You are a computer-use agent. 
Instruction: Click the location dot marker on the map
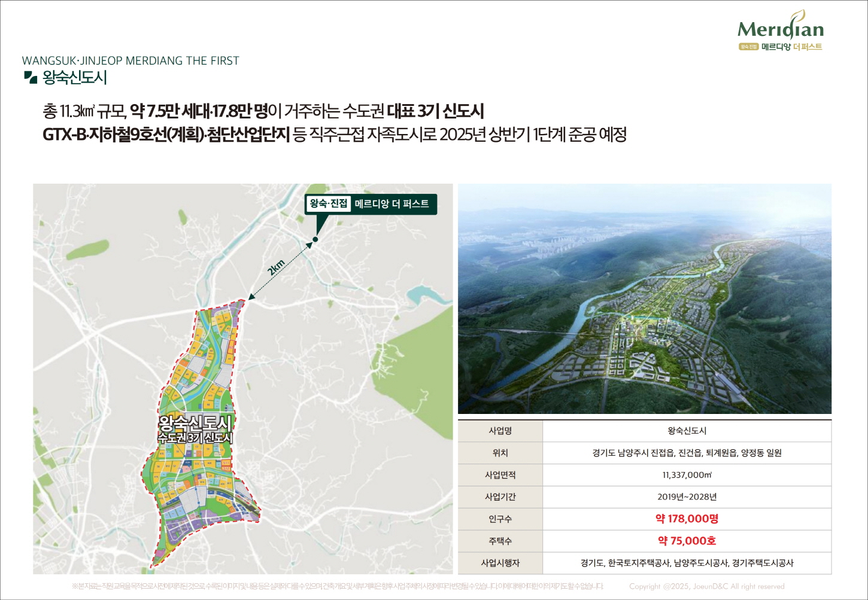click(x=315, y=239)
